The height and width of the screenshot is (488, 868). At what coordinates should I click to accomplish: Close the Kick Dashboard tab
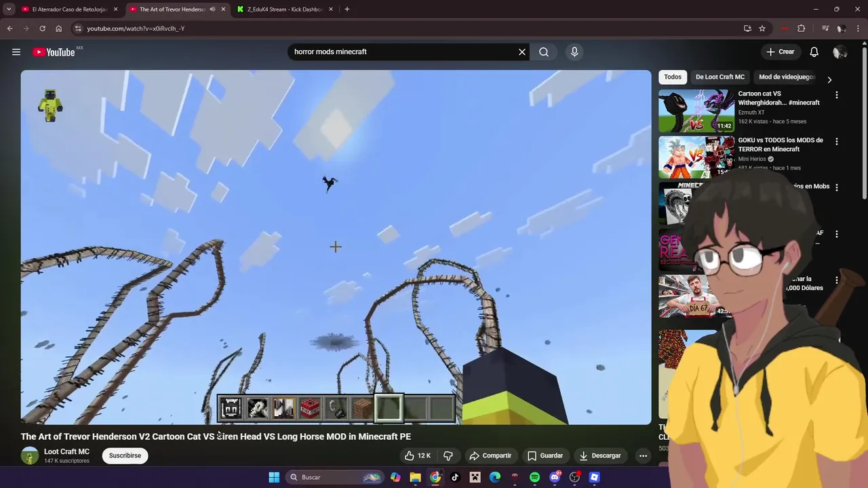pyautogui.click(x=331, y=9)
